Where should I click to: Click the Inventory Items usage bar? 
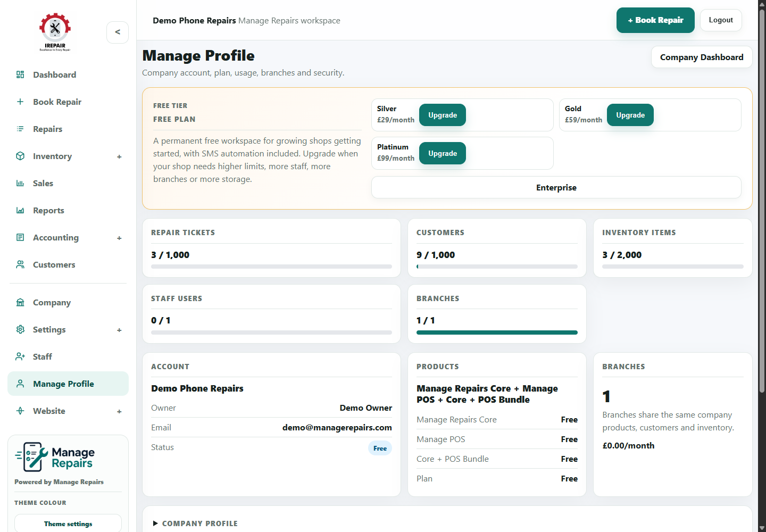[x=673, y=267]
